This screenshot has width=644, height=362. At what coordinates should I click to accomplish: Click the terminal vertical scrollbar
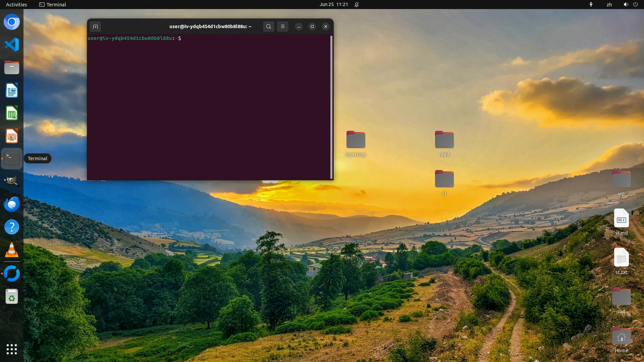click(x=331, y=107)
